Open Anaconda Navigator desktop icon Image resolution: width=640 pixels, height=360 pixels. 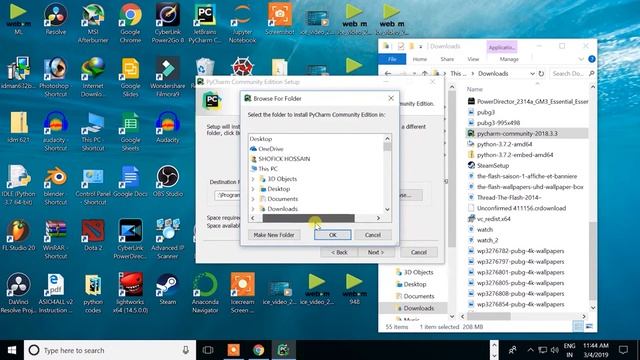coord(205,293)
